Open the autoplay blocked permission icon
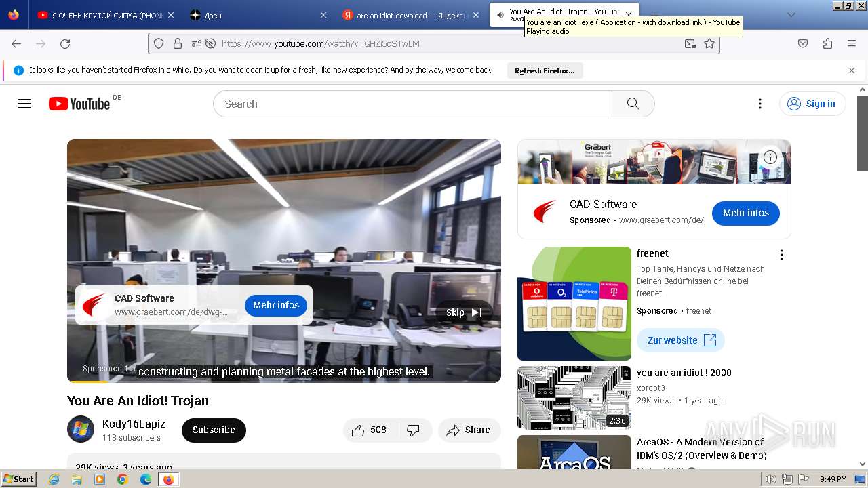 [x=210, y=43]
